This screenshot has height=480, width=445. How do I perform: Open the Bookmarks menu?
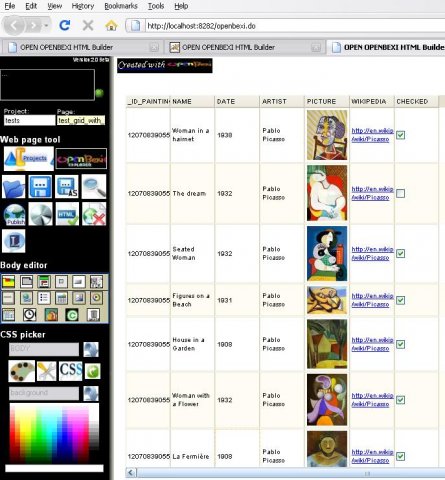pyautogui.click(x=121, y=6)
